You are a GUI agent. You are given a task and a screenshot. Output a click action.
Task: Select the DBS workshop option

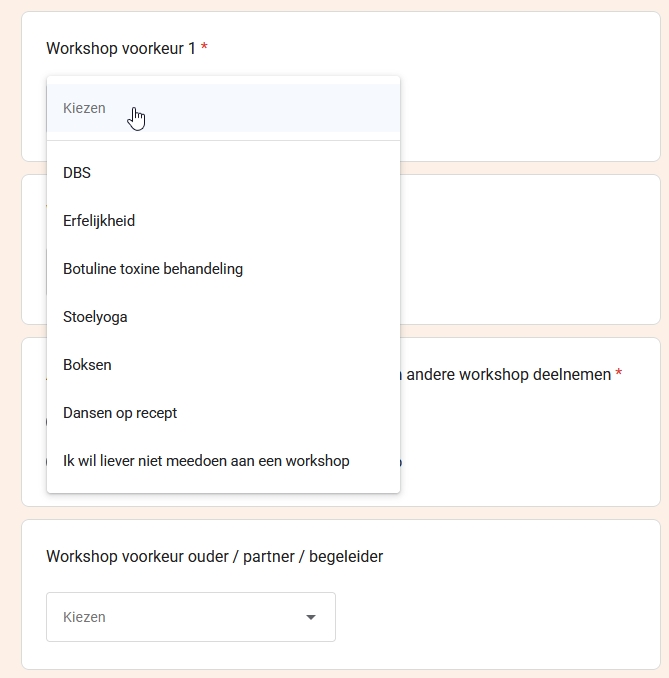coord(77,173)
